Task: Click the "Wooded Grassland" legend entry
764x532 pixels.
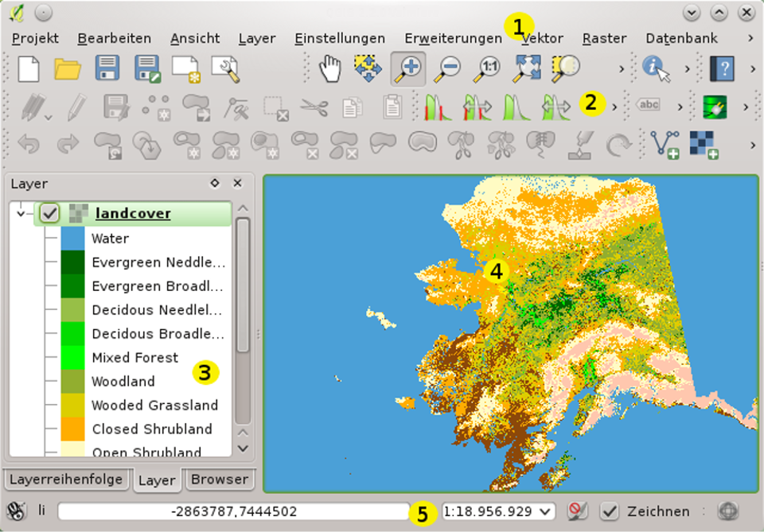Action: tap(155, 406)
